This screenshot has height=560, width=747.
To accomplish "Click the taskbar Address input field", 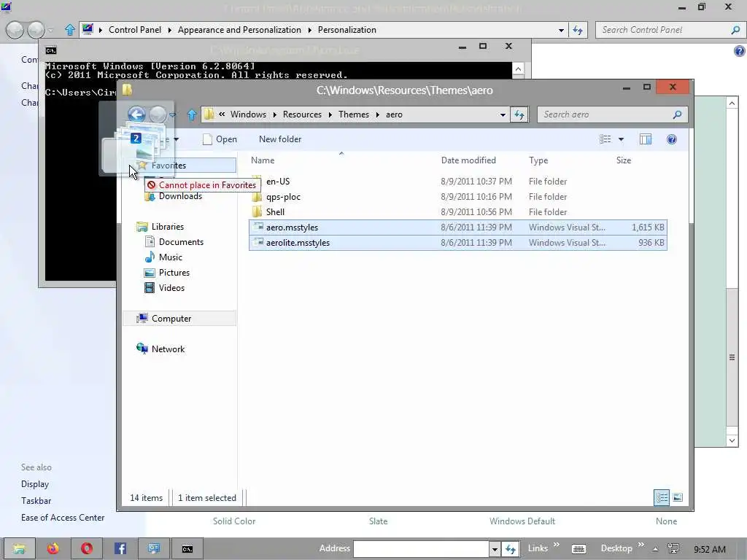I will click(422, 549).
